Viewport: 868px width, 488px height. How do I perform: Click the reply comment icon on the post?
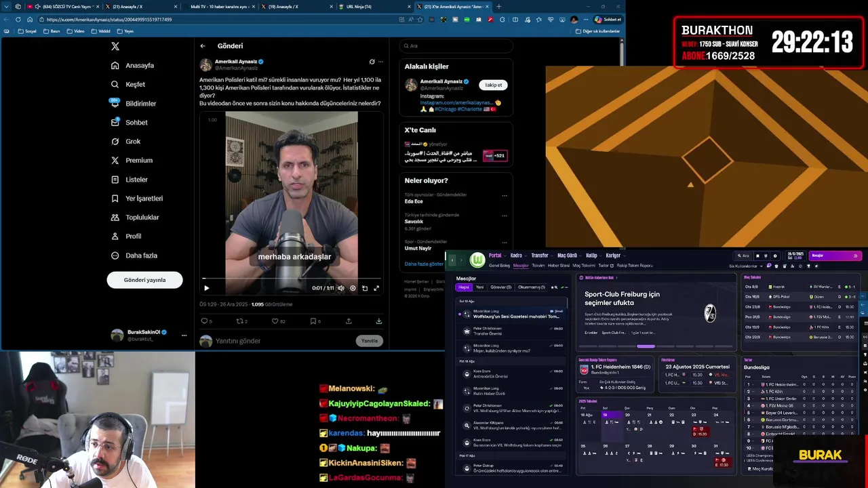[x=203, y=321]
